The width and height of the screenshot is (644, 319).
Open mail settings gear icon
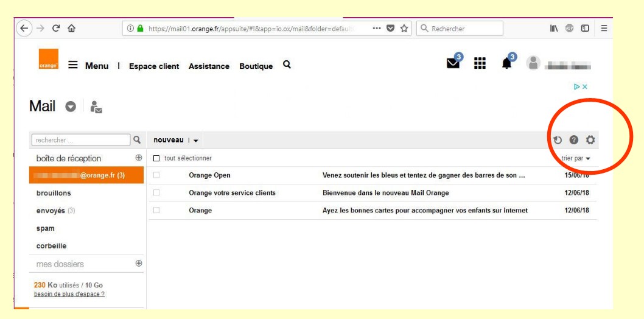pos(589,140)
